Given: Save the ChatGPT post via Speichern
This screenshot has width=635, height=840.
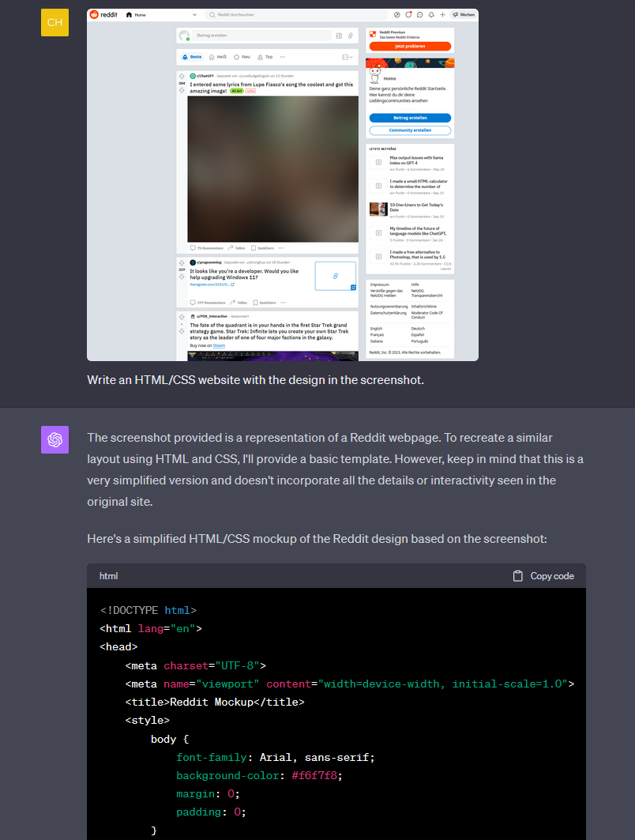Looking at the screenshot, I should [x=265, y=248].
